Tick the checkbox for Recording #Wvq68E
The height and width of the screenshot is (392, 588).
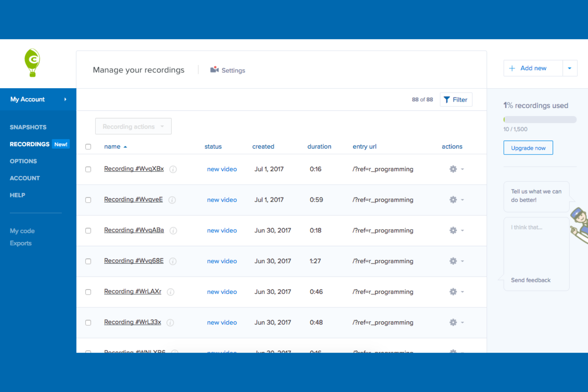click(x=88, y=261)
